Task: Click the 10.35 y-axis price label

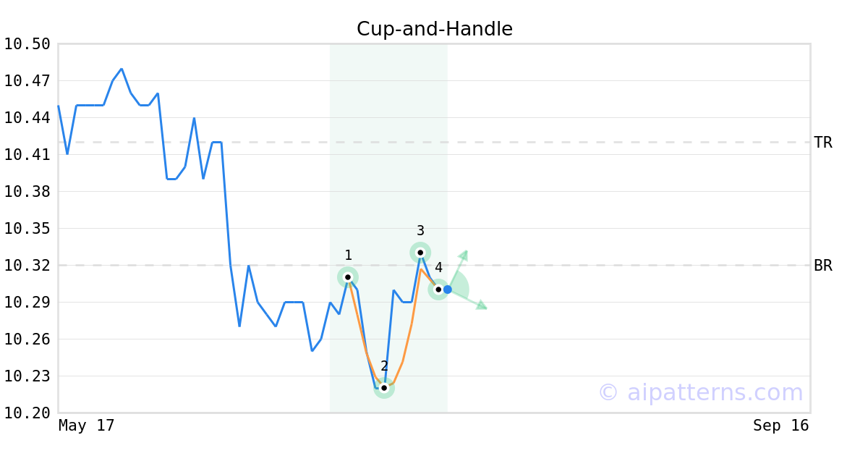Action: coord(27,229)
